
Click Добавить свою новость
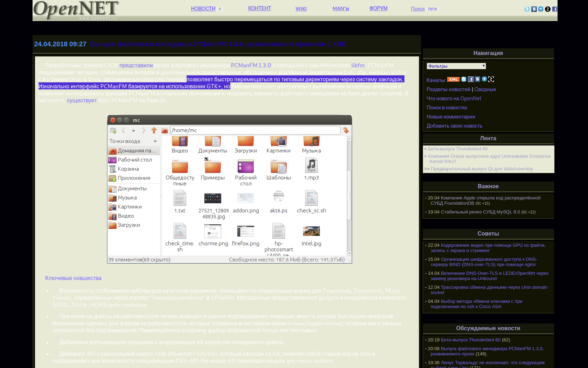point(454,125)
